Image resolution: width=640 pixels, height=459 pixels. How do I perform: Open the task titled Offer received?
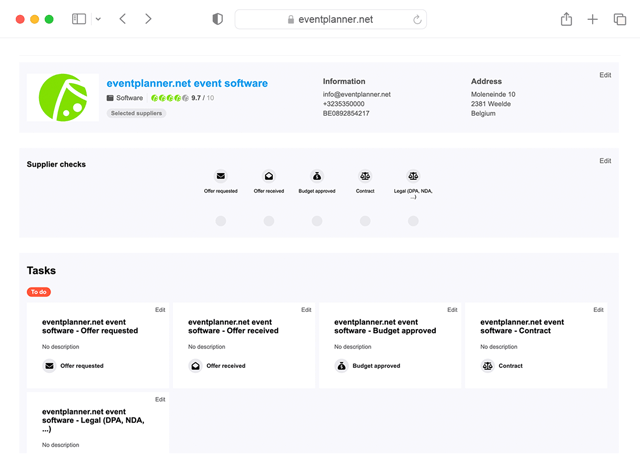click(233, 326)
